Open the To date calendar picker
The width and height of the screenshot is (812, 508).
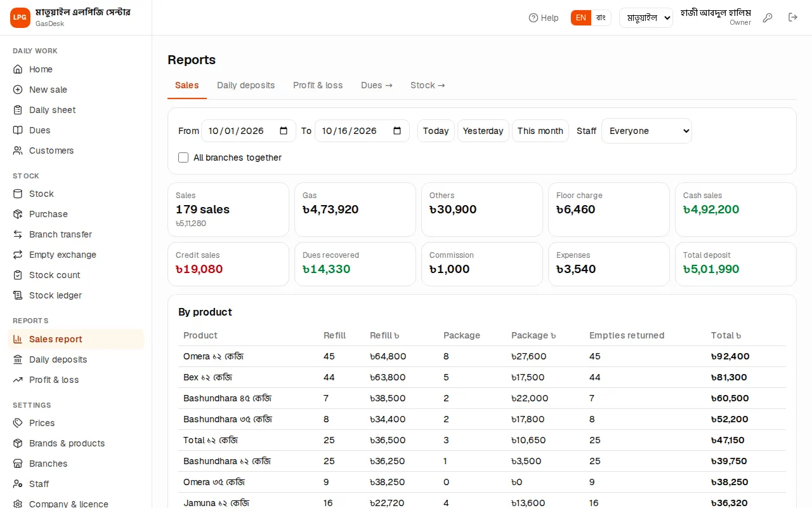click(x=397, y=131)
